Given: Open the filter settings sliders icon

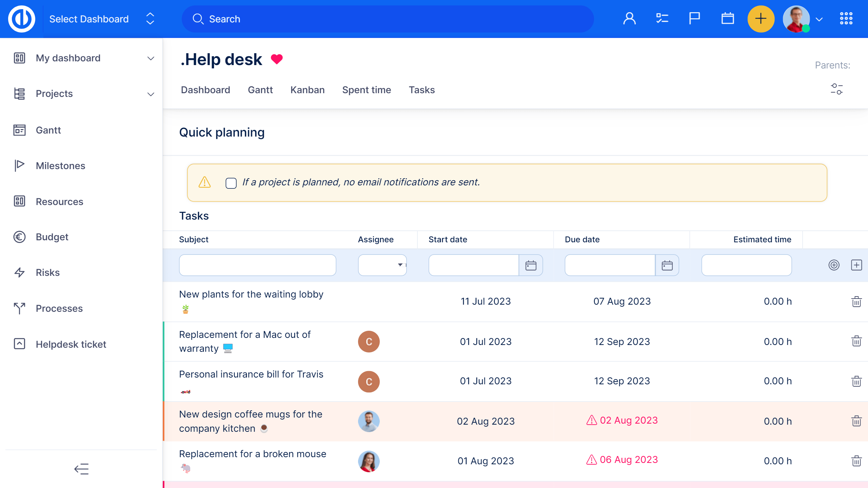Looking at the screenshot, I should point(837,89).
